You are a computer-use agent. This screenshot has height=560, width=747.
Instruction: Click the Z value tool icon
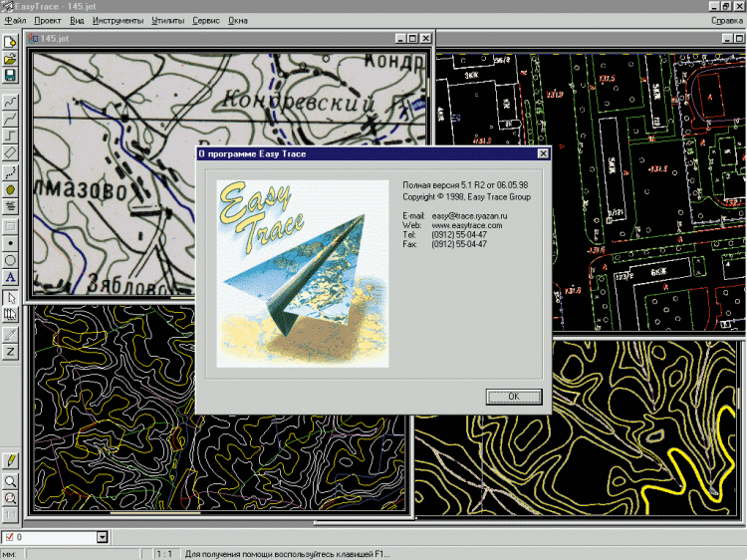point(10,352)
